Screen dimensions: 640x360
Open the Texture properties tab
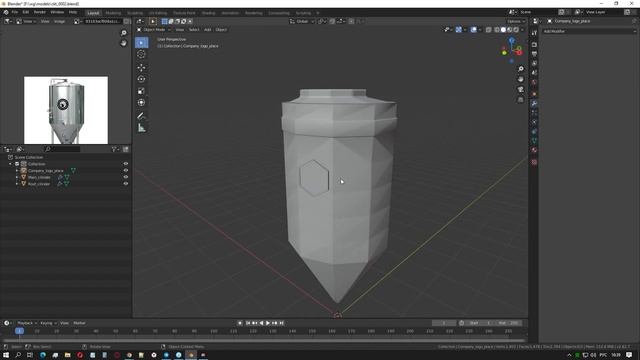(534, 162)
